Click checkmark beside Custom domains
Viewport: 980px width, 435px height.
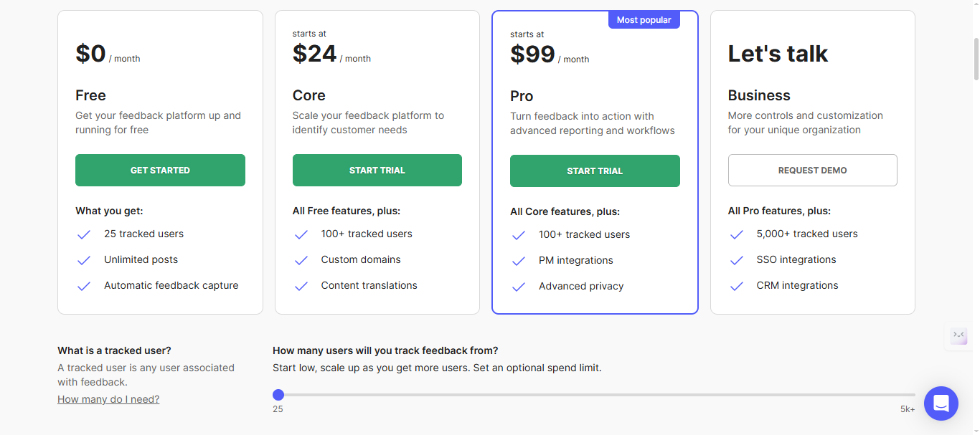click(301, 259)
